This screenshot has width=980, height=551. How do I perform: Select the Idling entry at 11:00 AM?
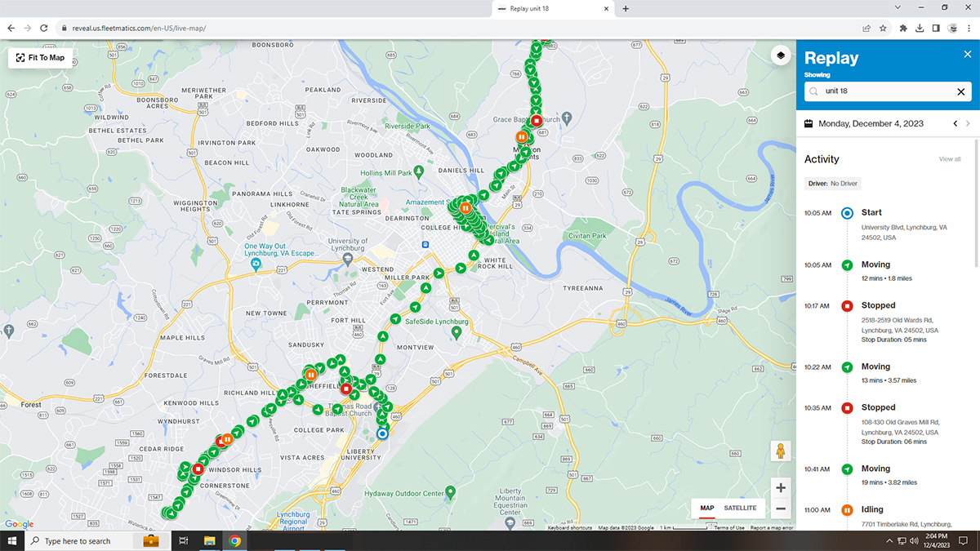coord(871,509)
